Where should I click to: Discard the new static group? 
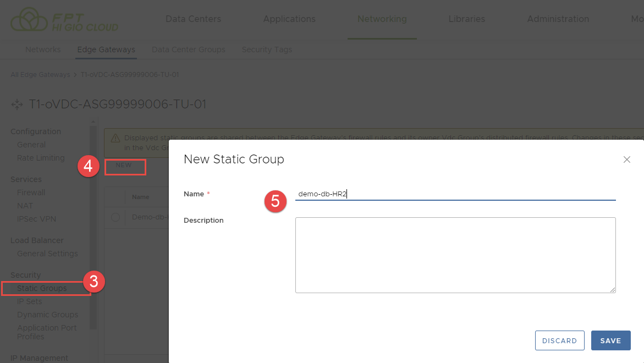(559, 340)
